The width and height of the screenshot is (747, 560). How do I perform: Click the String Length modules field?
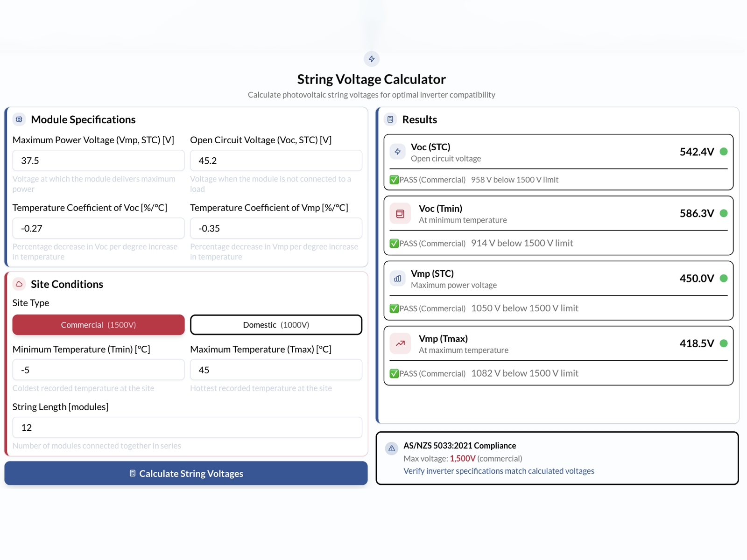click(x=187, y=427)
